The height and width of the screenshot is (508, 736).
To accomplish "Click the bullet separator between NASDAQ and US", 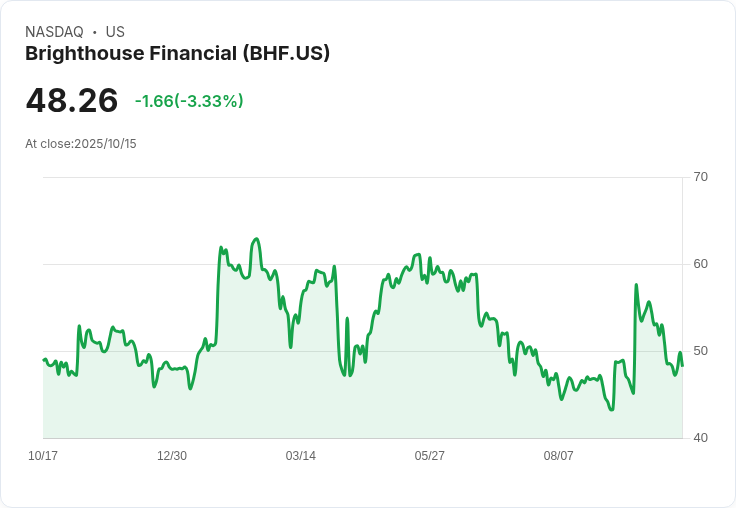I will click(x=95, y=32).
